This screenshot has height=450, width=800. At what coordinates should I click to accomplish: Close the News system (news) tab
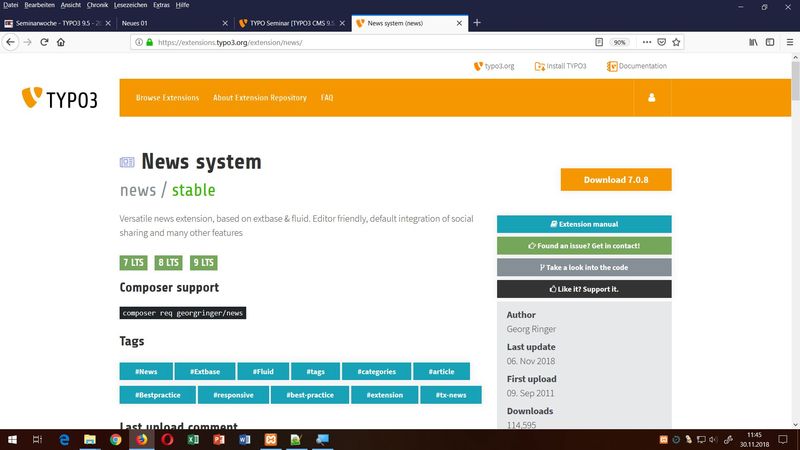click(x=459, y=23)
